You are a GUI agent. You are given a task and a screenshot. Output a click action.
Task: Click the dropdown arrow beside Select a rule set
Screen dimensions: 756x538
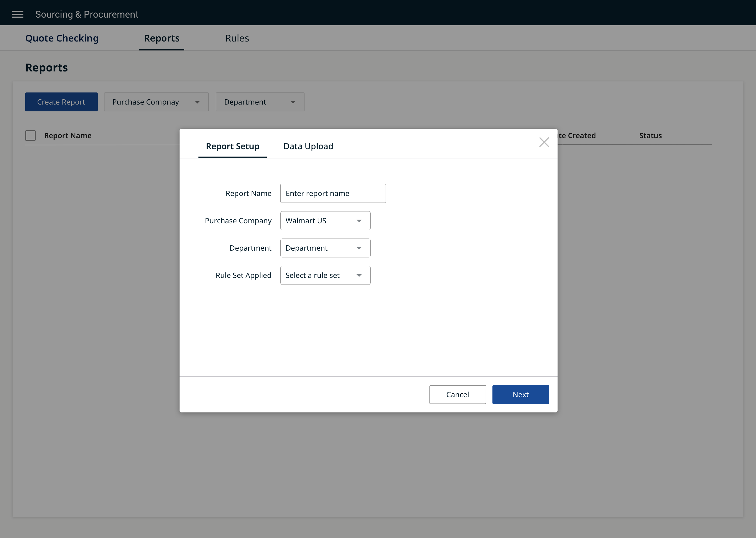coord(359,275)
